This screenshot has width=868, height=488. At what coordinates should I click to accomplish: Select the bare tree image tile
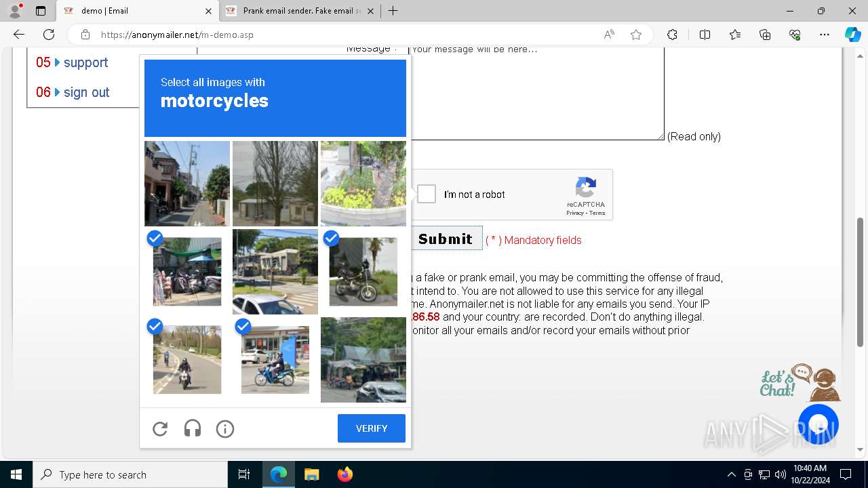(275, 184)
